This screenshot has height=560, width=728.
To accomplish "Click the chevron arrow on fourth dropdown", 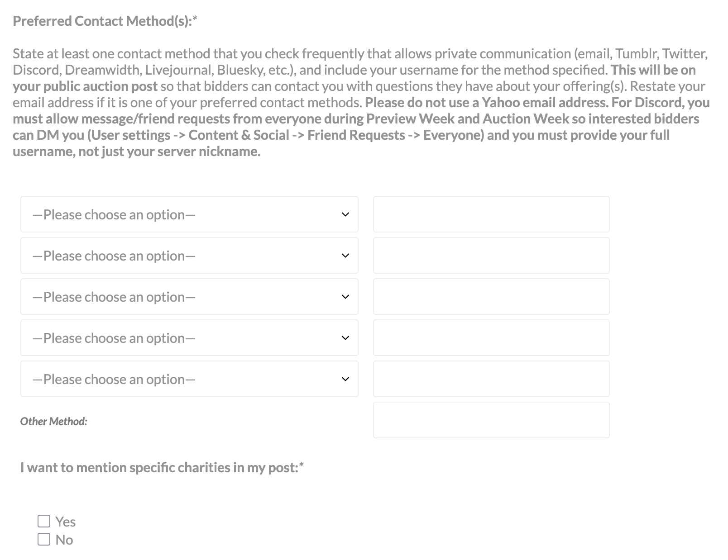I will [x=345, y=338].
